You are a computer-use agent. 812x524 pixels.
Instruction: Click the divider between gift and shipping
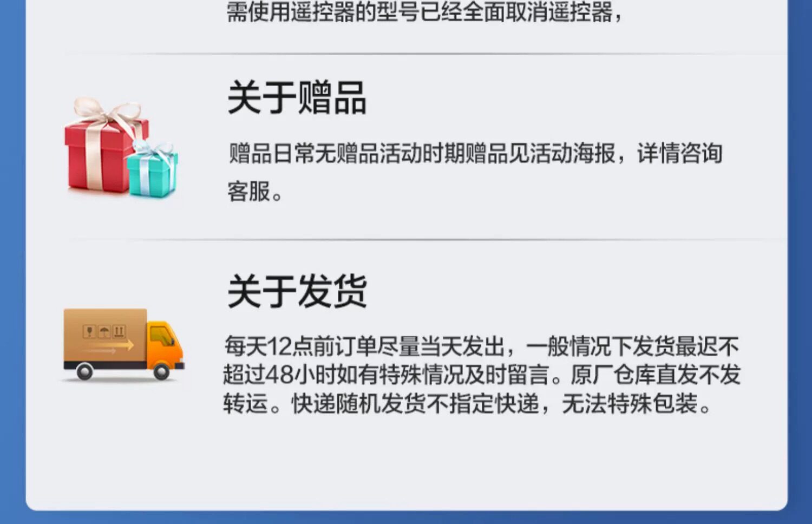point(428,239)
